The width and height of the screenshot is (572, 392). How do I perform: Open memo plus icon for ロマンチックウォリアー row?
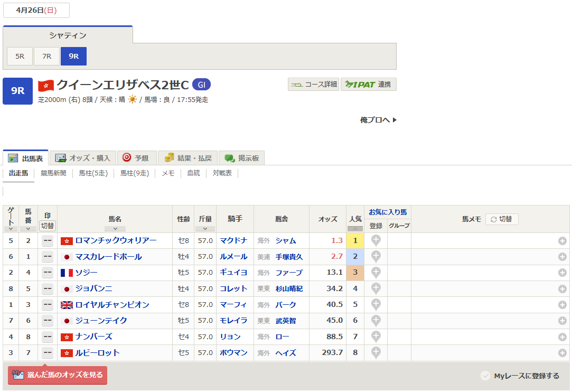[x=562, y=241]
